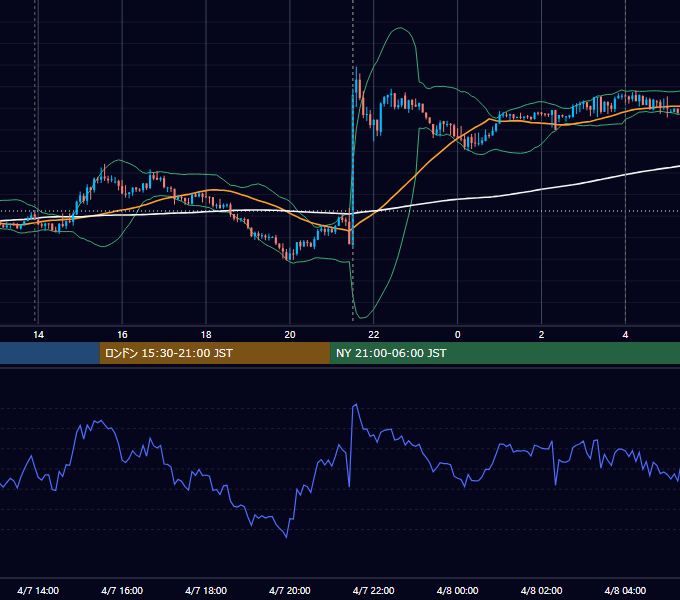Viewport: 680px width, 600px height.
Task: Click the lower axis label 4/7 18:00
Action: click(206, 590)
